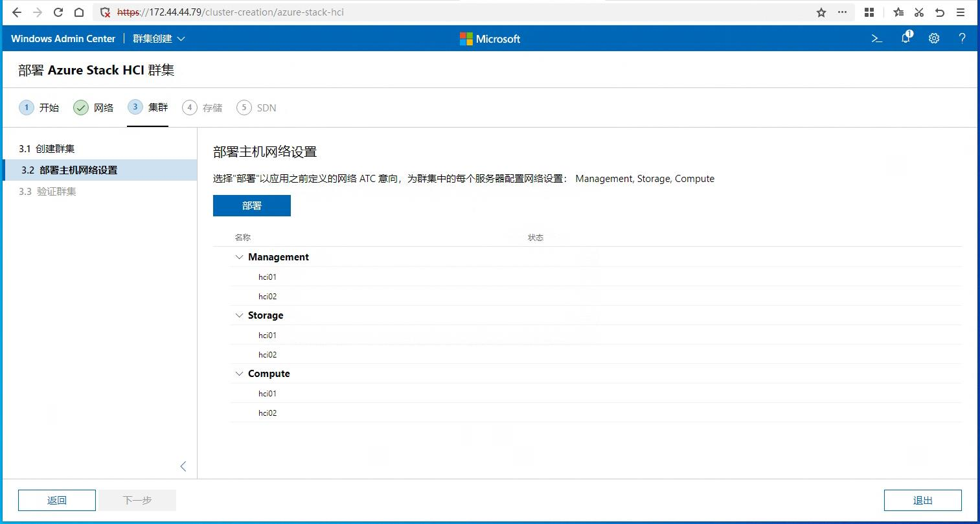Open the PowerShell console icon in the header
Screen dimensions: 980x524
click(877, 39)
